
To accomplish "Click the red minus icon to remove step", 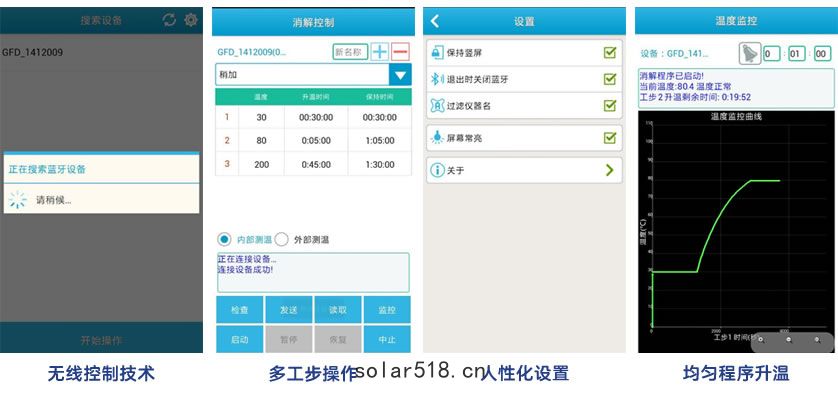I will tap(400, 52).
